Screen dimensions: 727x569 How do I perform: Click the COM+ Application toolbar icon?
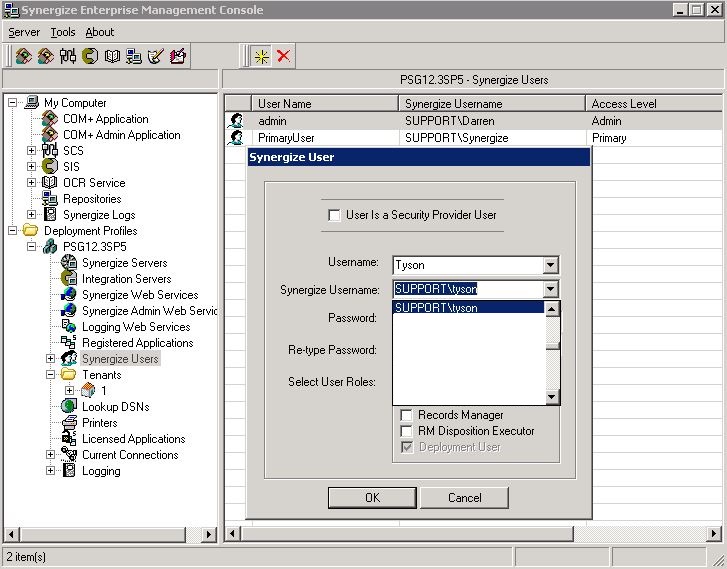[x=23, y=56]
